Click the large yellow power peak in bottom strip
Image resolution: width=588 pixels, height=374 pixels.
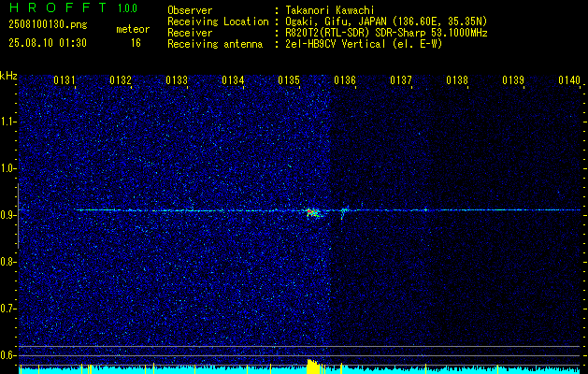tap(313, 367)
